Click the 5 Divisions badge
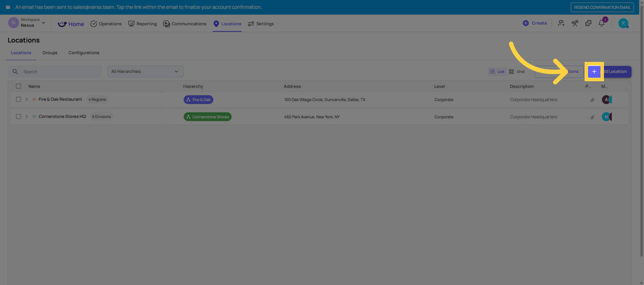Image resolution: width=644 pixels, height=285 pixels. click(101, 116)
